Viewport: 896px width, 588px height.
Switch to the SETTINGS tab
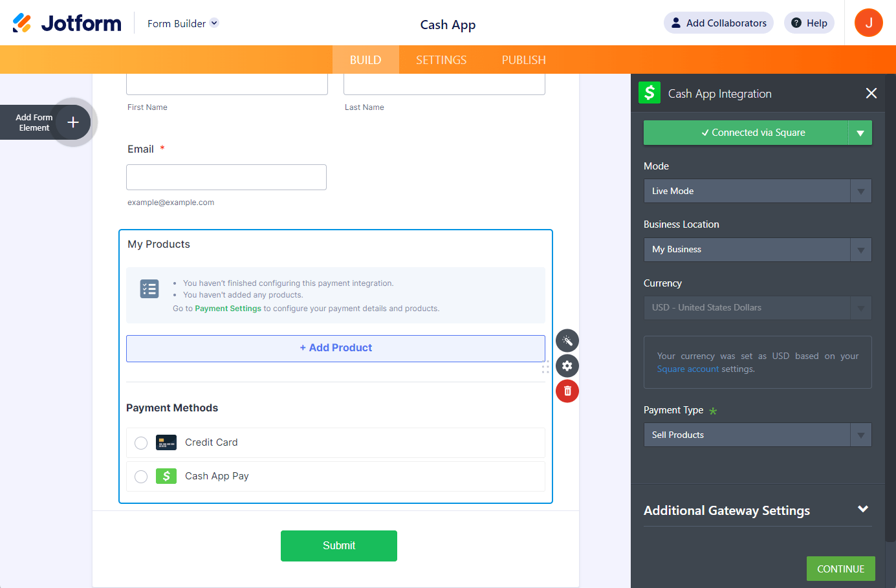(x=441, y=60)
